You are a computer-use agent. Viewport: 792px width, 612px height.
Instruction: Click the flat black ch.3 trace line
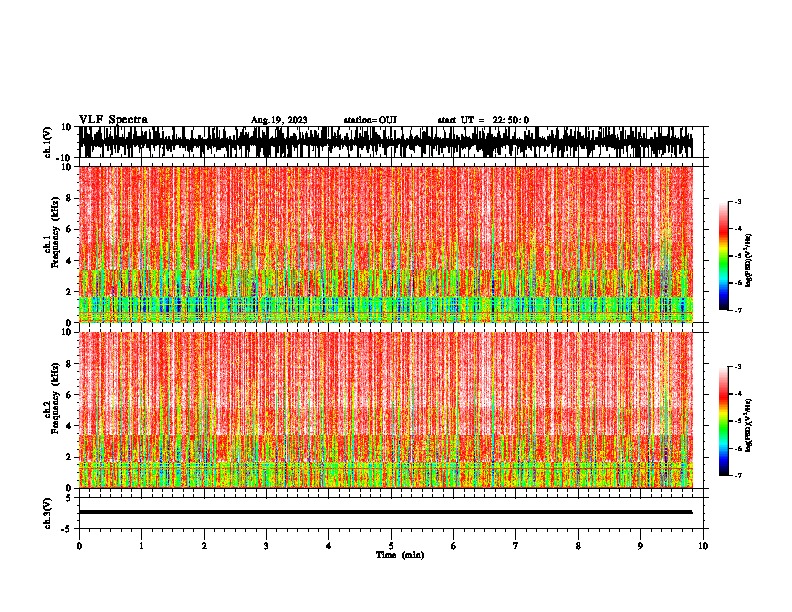[386, 512]
